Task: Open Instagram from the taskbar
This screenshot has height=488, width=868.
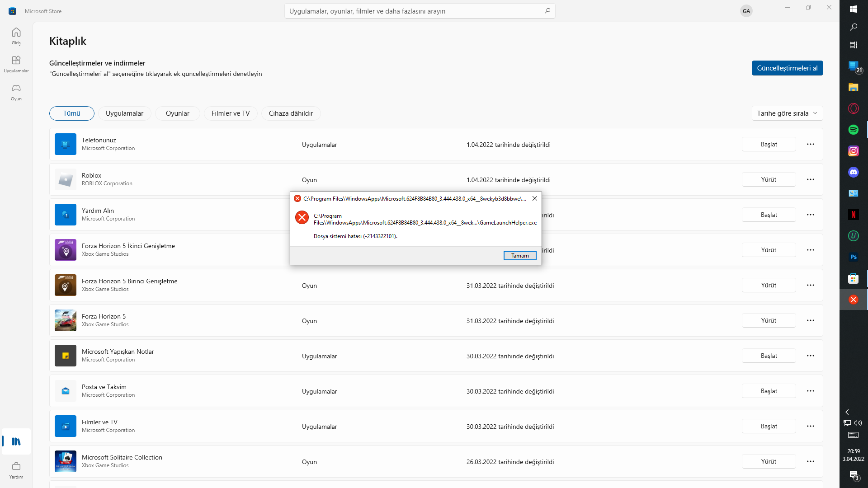Action: (854, 151)
